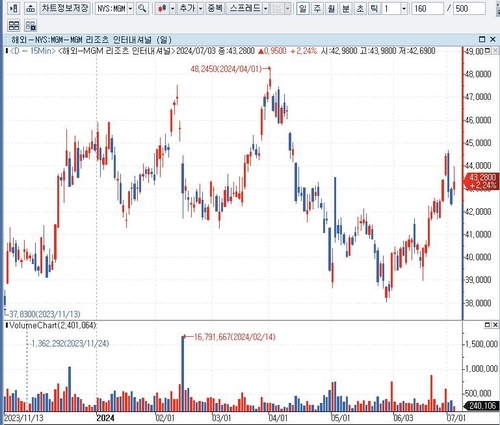Click the 중복 overlay button
The image size is (500, 425).
(x=215, y=8)
